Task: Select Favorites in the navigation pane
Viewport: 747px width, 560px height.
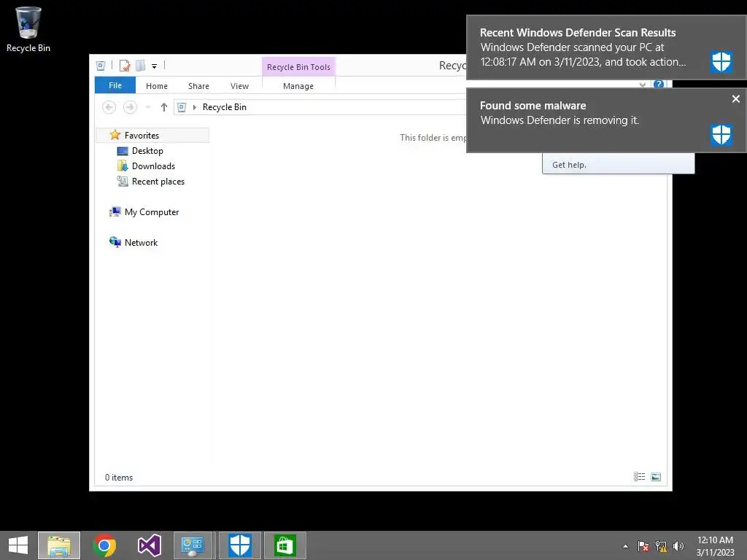Action: [x=153, y=135]
